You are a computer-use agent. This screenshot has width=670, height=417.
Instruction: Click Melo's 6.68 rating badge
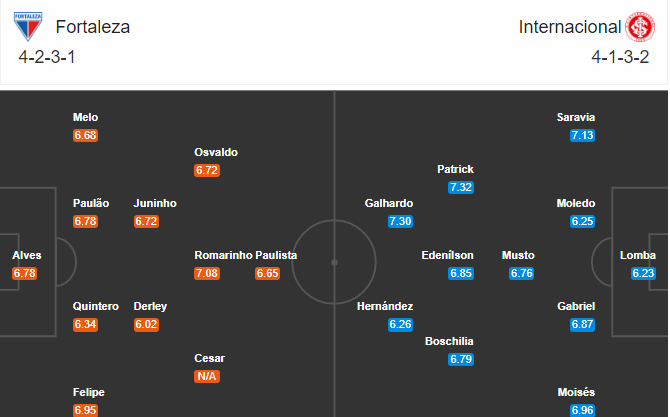coord(85,135)
